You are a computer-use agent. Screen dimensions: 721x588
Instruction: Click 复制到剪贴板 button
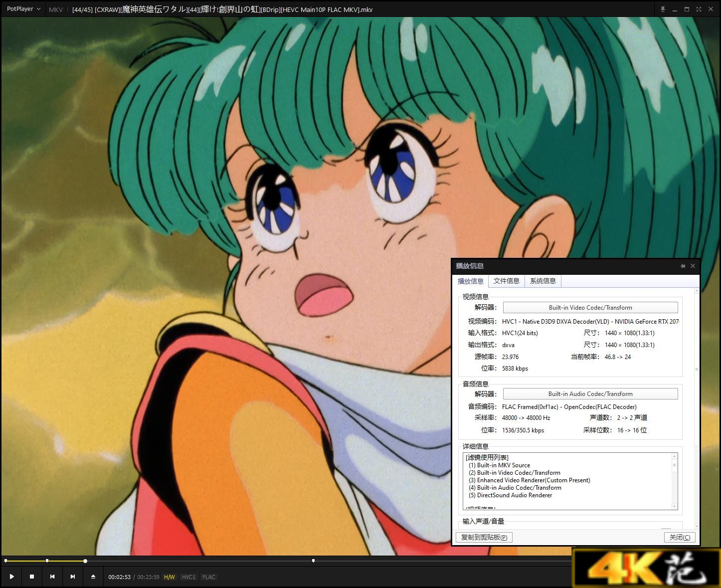pos(484,537)
